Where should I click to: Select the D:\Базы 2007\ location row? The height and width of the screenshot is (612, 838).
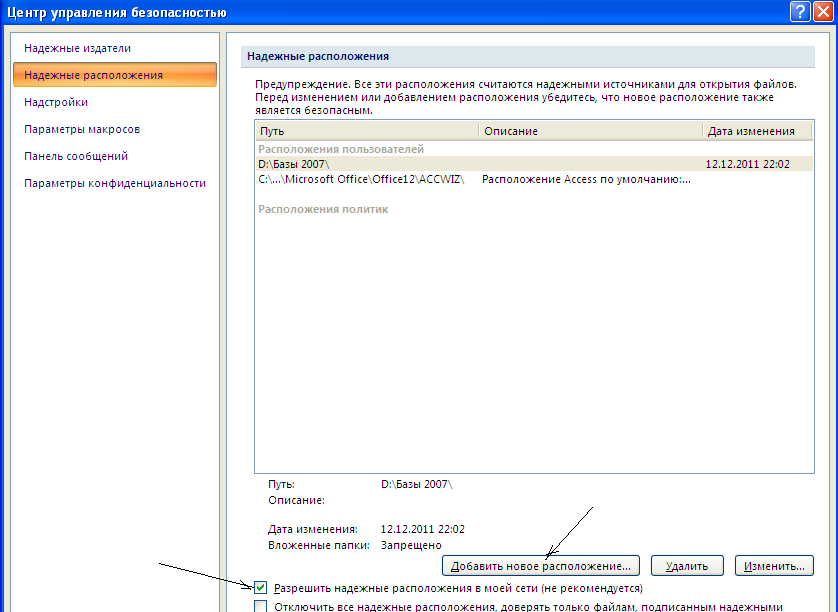534,164
